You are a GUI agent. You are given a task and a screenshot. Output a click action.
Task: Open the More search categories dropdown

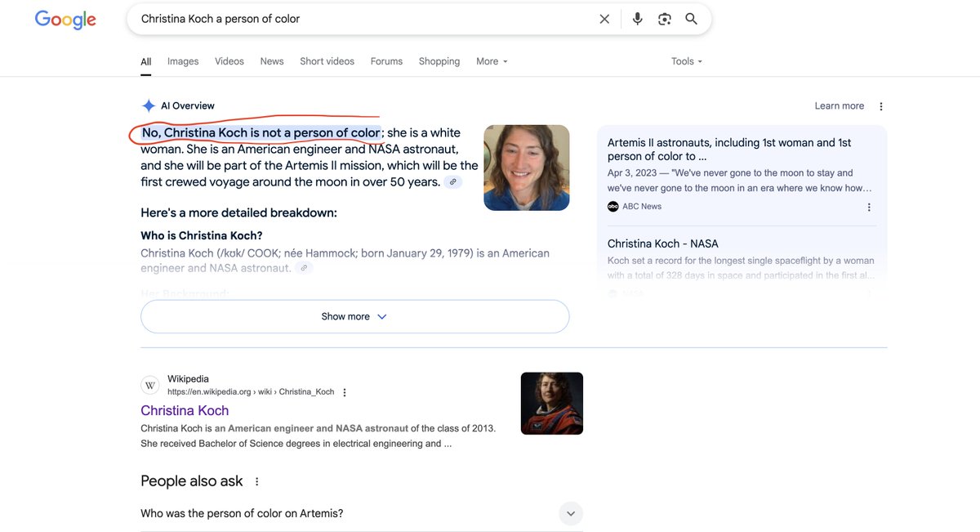pos(492,61)
